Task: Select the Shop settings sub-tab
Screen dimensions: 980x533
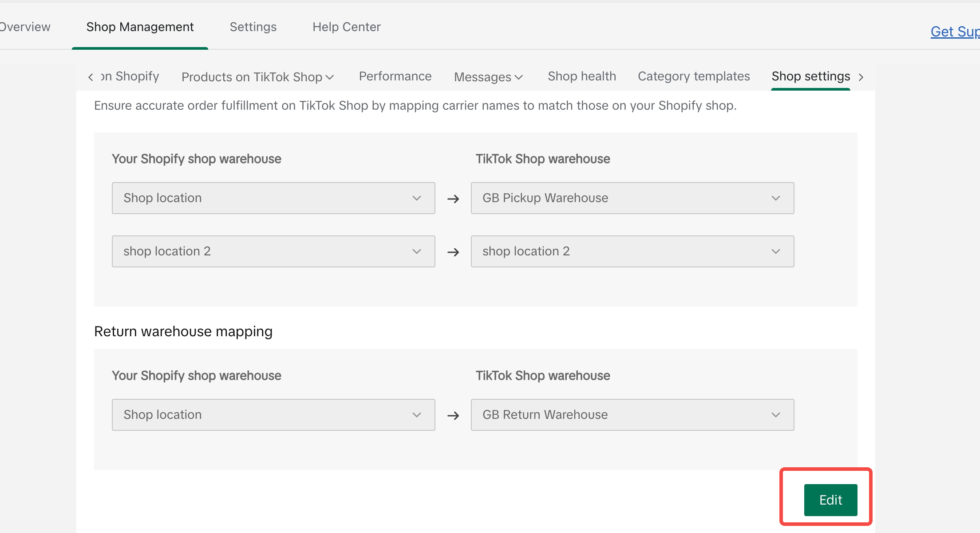Action: [810, 76]
